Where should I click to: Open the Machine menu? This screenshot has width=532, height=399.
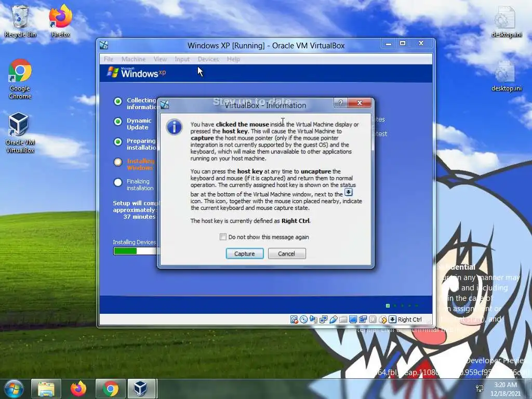pos(134,59)
